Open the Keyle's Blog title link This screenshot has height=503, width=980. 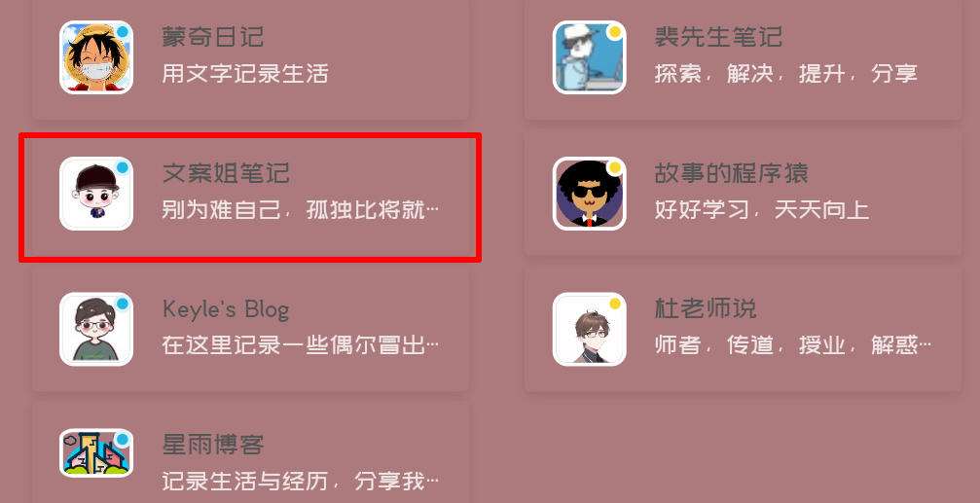click(x=226, y=309)
